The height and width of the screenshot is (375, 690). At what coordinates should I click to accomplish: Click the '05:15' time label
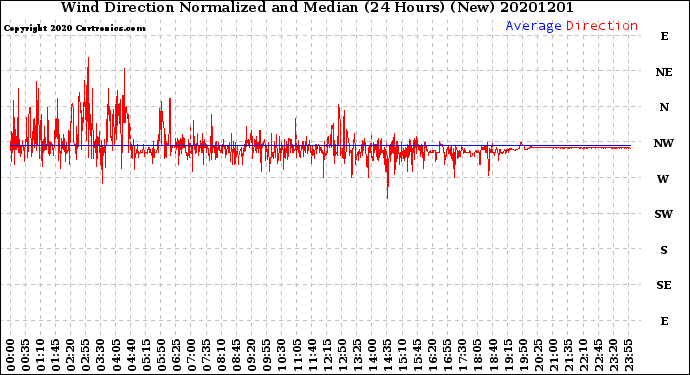pos(146,355)
